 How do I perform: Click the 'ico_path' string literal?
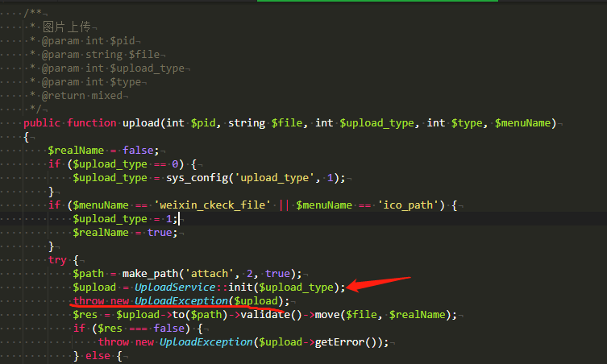(408, 205)
